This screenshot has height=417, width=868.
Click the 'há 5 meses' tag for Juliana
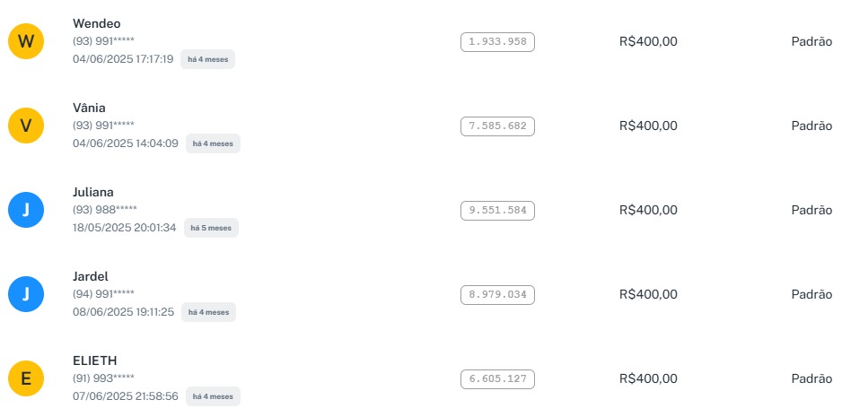click(211, 228)
